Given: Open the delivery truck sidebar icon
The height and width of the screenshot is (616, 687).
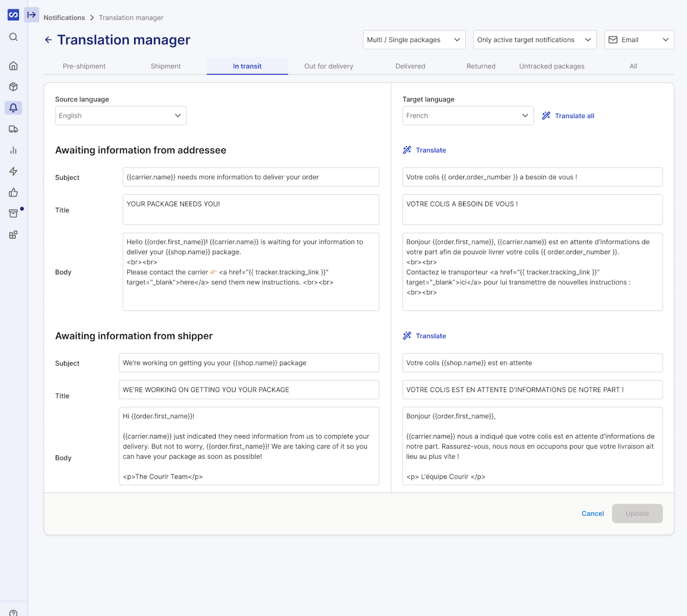Looking at the screenshot, I should 13,129.
